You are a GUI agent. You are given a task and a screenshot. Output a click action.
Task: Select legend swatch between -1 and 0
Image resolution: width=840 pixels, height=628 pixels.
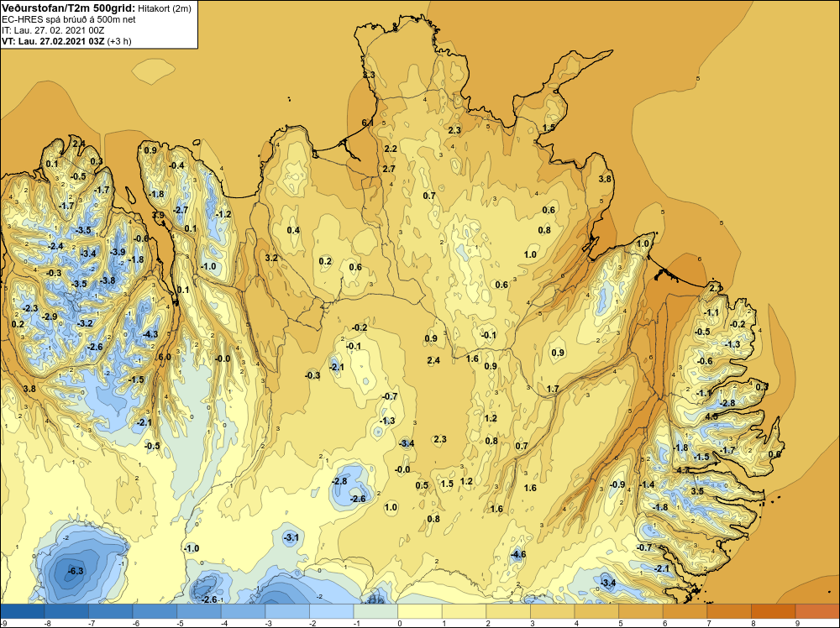coord(376,611)
